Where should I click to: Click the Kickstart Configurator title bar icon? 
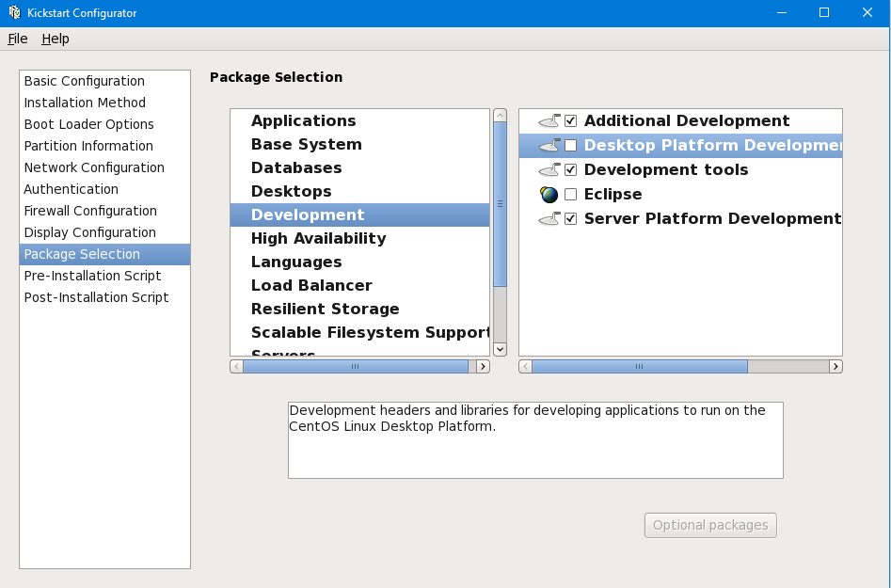tap(14, 13)
